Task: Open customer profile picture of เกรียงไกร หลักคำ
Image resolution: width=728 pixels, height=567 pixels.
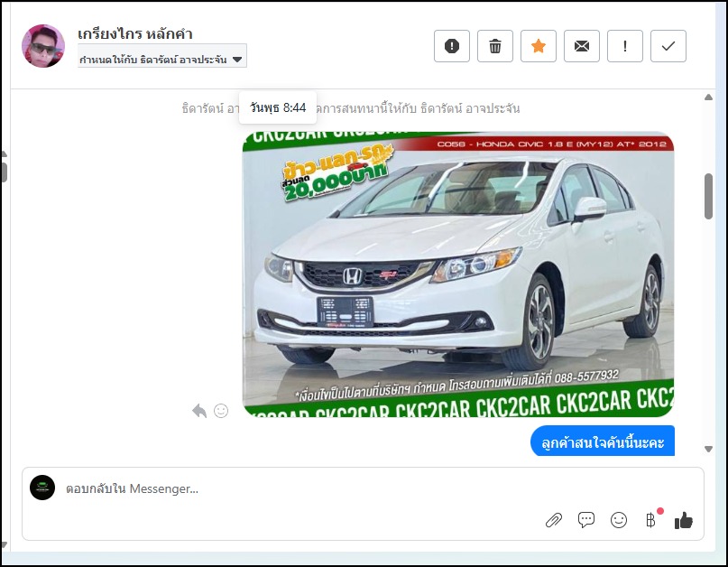Action: point(43,46)
